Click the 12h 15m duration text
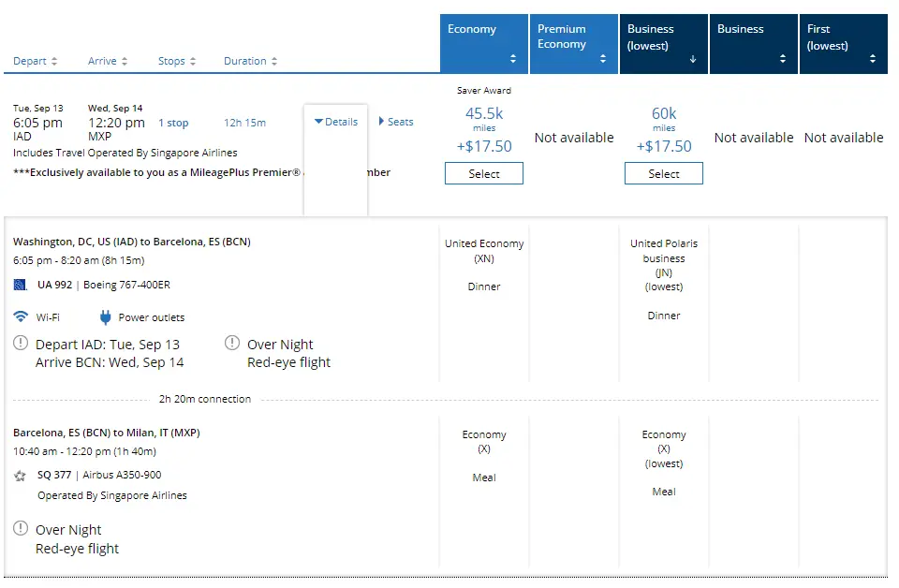Viewport: 899px width, 588px height. coord(244,123)
